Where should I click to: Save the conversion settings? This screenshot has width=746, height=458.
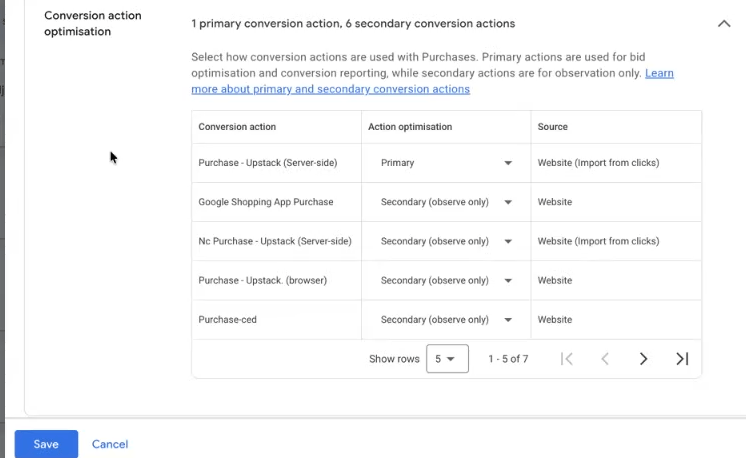(46, 444)
